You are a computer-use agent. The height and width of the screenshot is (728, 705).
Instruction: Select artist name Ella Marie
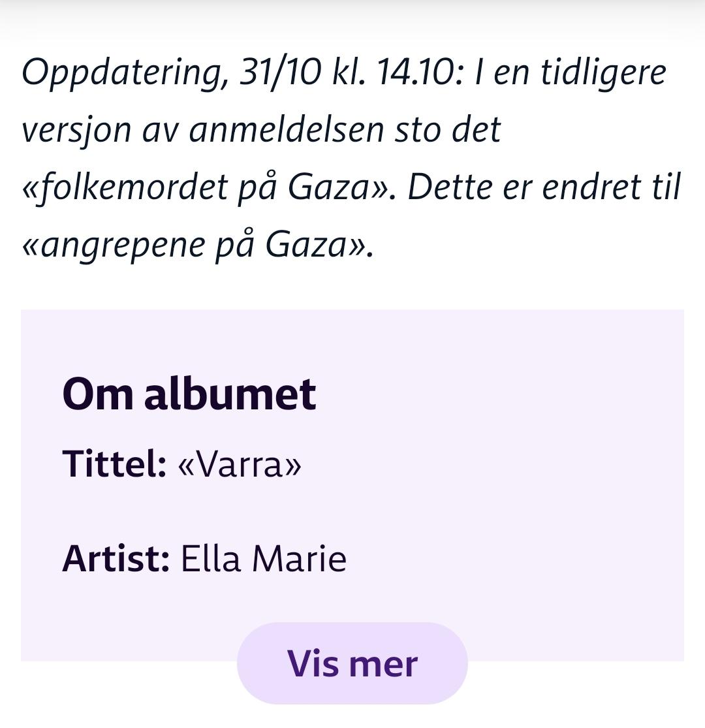click(x=263, y=560)
